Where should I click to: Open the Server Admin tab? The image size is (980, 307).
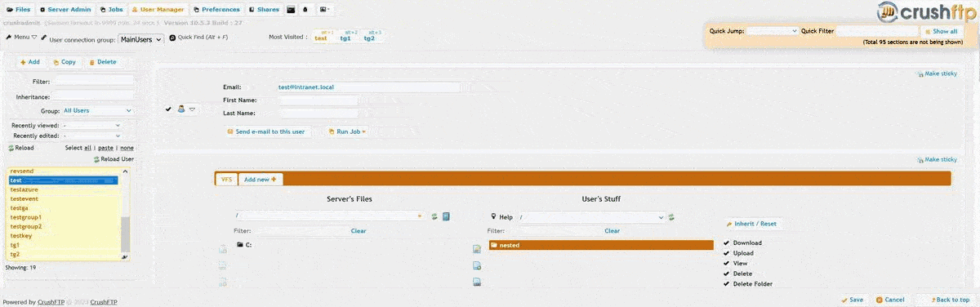pyautogui.click(x=65, y=10)
